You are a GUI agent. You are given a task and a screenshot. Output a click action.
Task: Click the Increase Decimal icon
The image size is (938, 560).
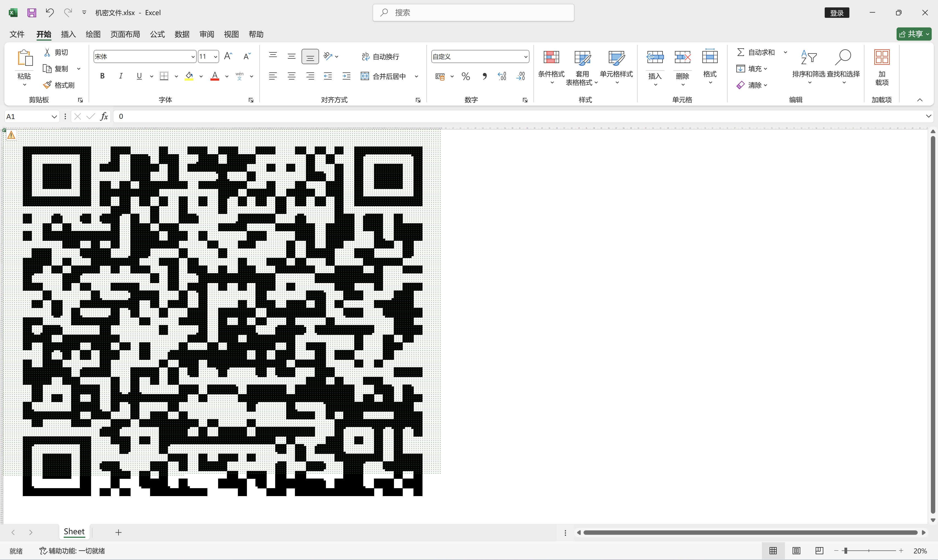tap(502, 76)
